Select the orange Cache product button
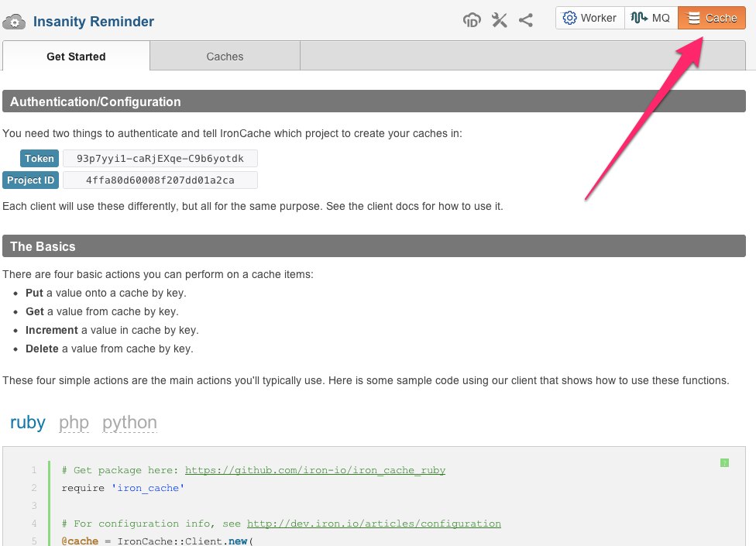Image resolution: width=756 pixels, height=546 pixels. click(x=712, y=18)
